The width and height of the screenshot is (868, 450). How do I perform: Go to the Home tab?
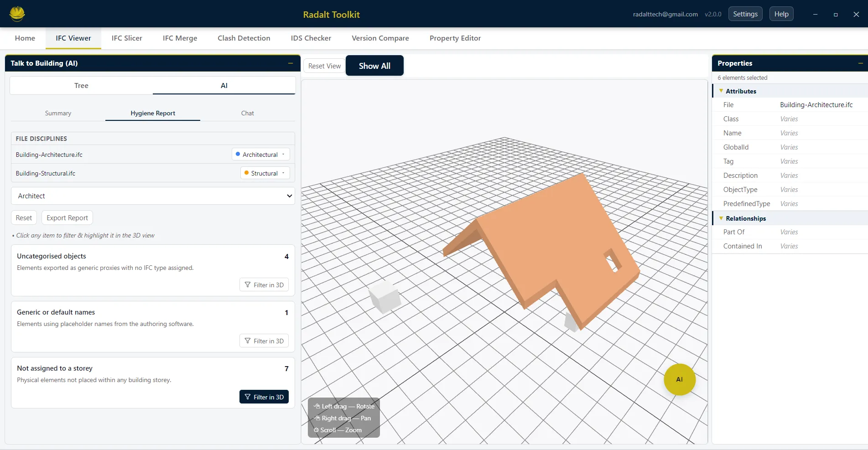25,38
